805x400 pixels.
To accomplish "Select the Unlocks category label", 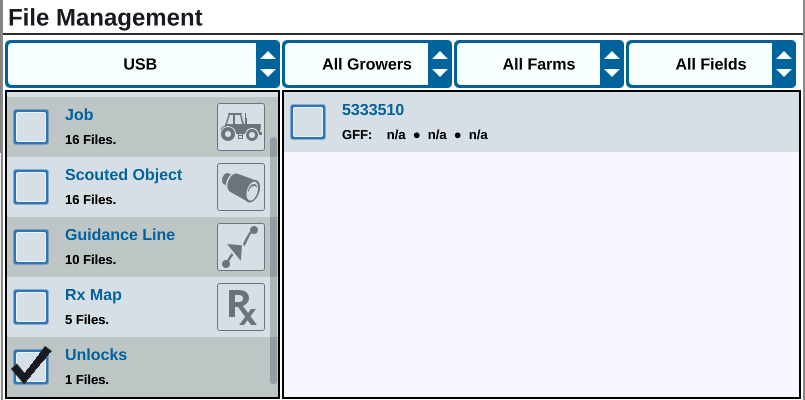I will tap(96, 355).
